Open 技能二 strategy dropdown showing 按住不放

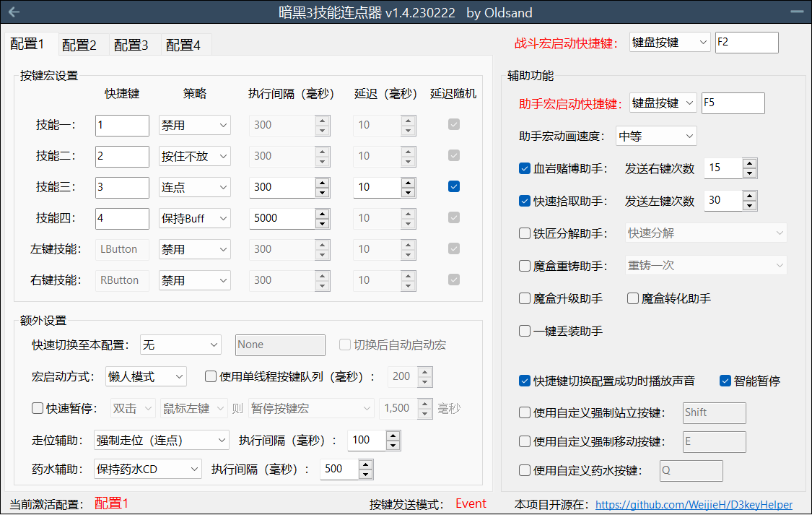click(x=195, y=156)
